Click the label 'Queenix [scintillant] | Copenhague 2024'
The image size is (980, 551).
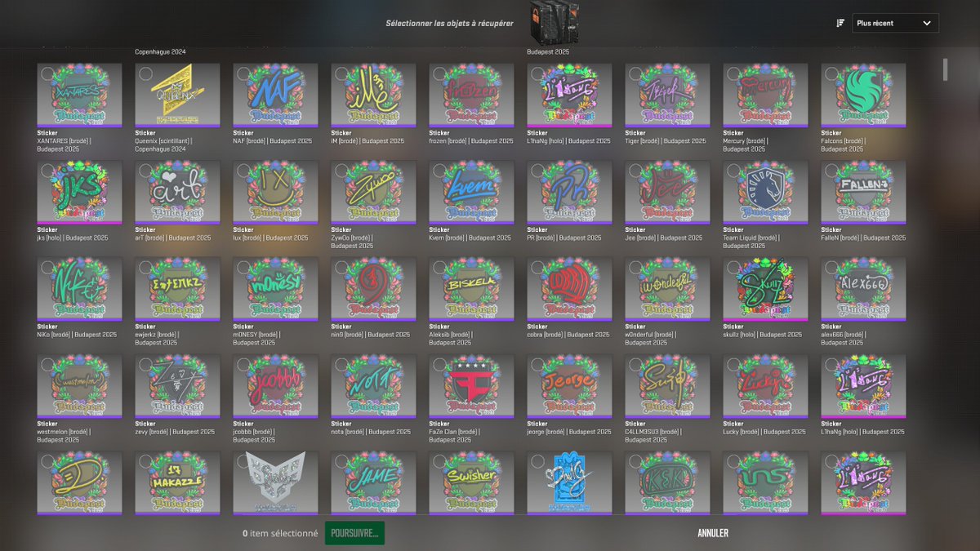tap(163, 144)
